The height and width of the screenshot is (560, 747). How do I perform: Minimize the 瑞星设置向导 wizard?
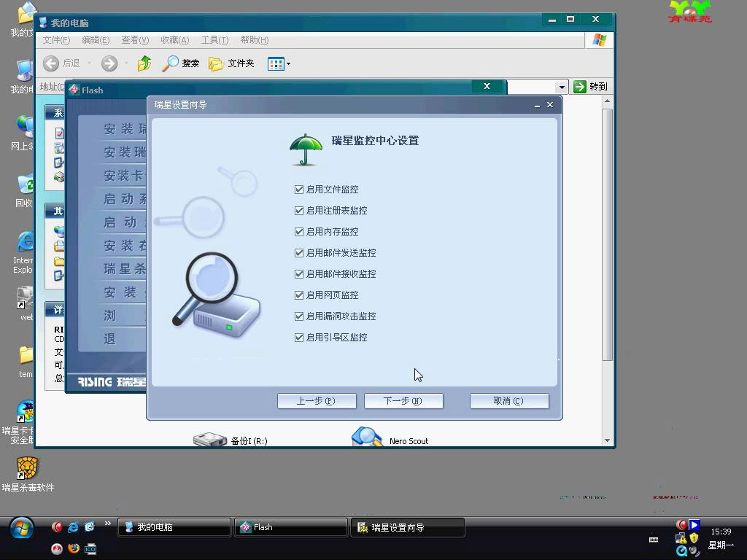(x=537, y=105)
